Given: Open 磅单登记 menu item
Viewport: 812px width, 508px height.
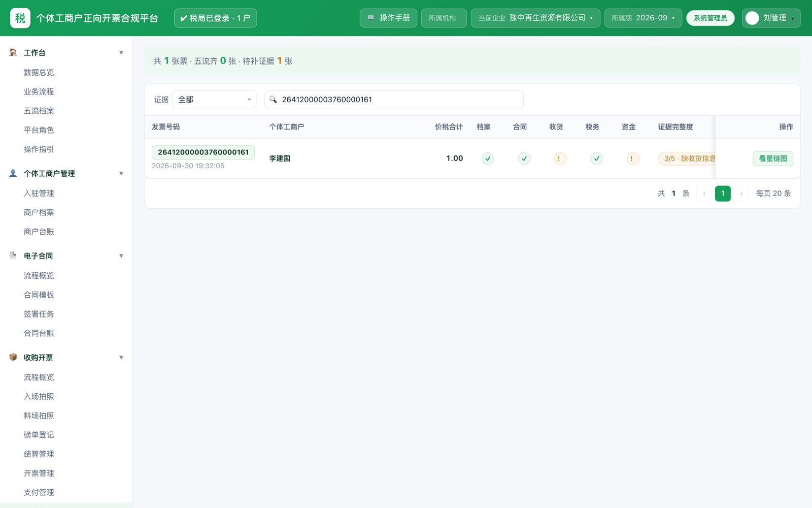Looking at the screenshot, I should pyautogui.click(x=39, y=435).
